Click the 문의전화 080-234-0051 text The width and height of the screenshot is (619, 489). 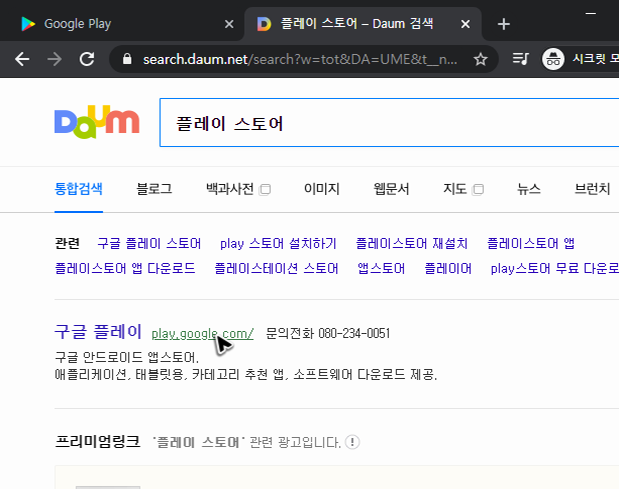click(328, 333)
